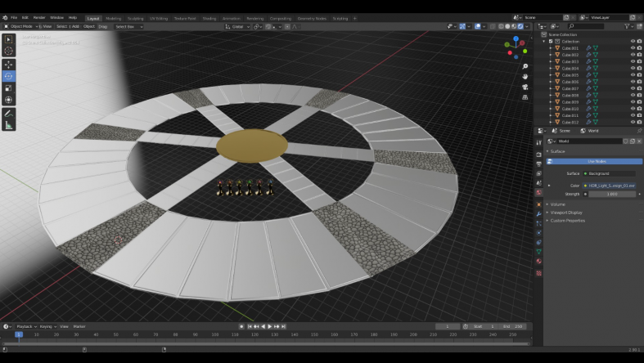Open the Modifiers wrench properties tab
644x363 pixels.
pos(538,213)
